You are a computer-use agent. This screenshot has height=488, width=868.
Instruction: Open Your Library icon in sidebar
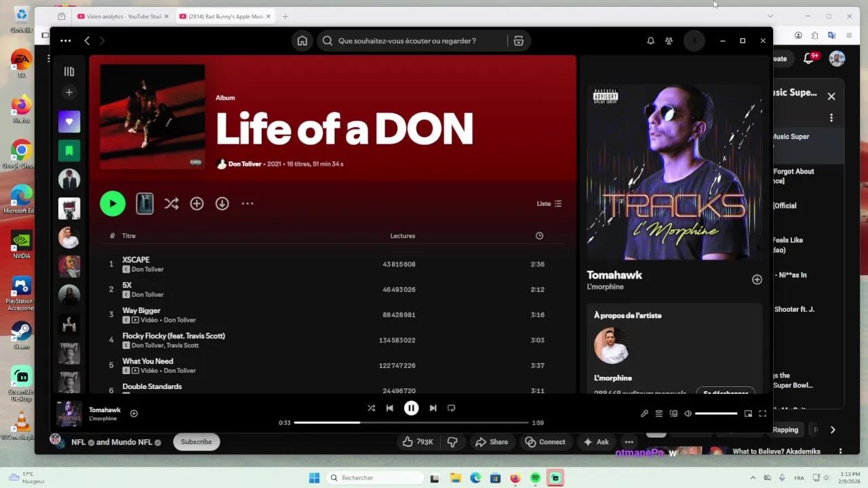69,71
